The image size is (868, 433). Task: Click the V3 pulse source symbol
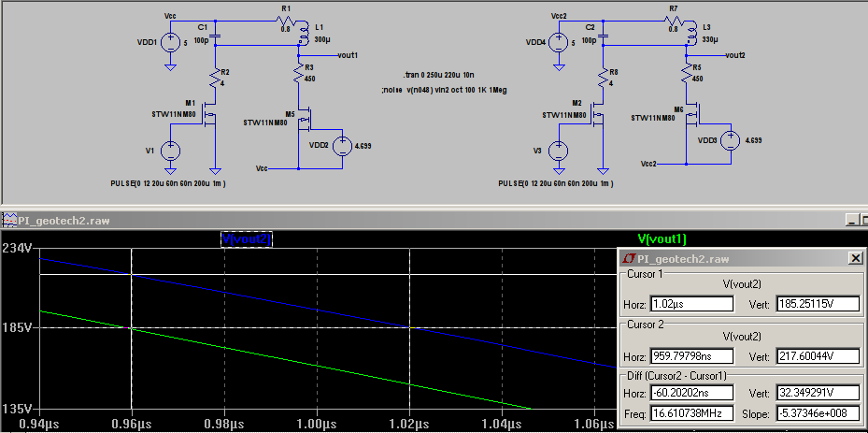pyautogui.click(x=559, y=151)
